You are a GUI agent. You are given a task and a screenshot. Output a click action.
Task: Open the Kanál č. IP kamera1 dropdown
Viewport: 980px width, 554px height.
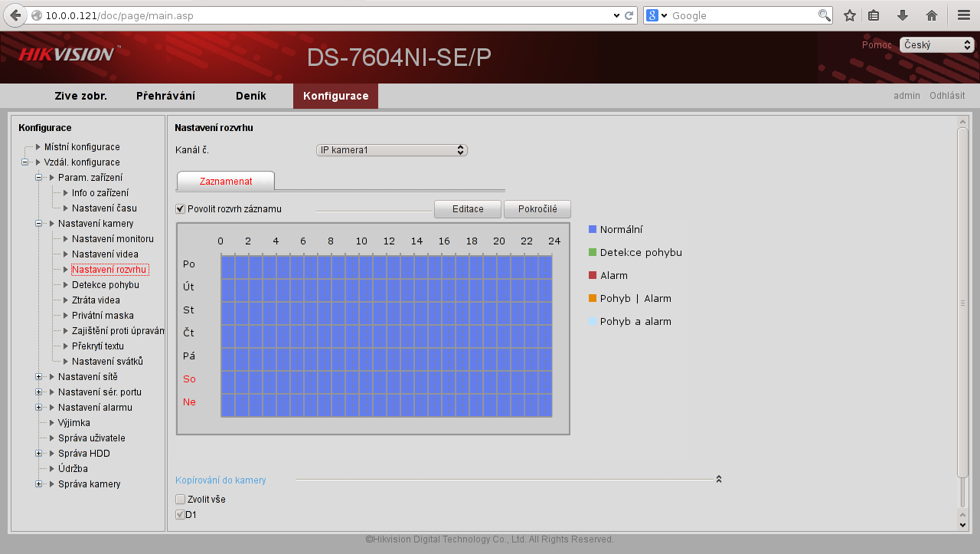(x=391, y=150)
